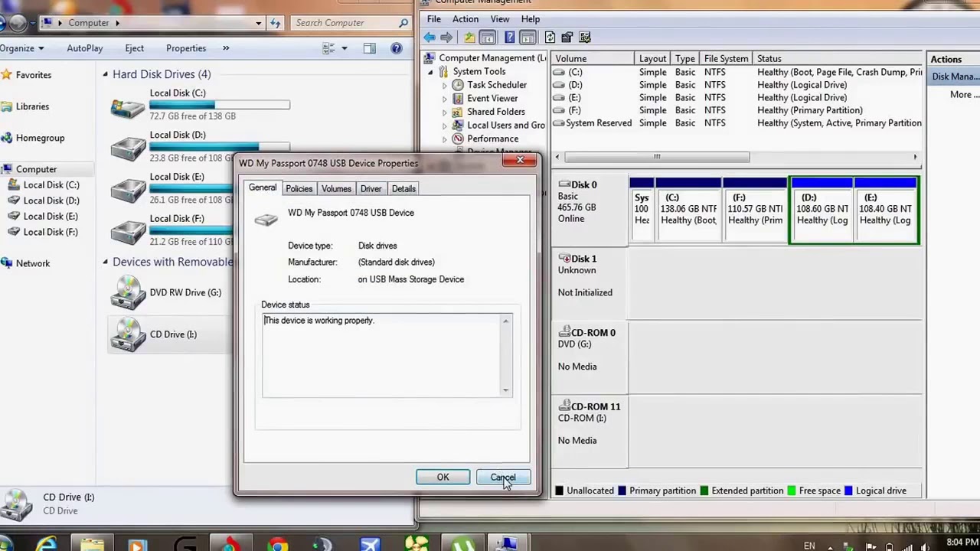Viewport: 980px width, 551px height.
Task: Open the view options dropdown arrow in Explorer
Action: pyautogui.click(x=345, y=48)
